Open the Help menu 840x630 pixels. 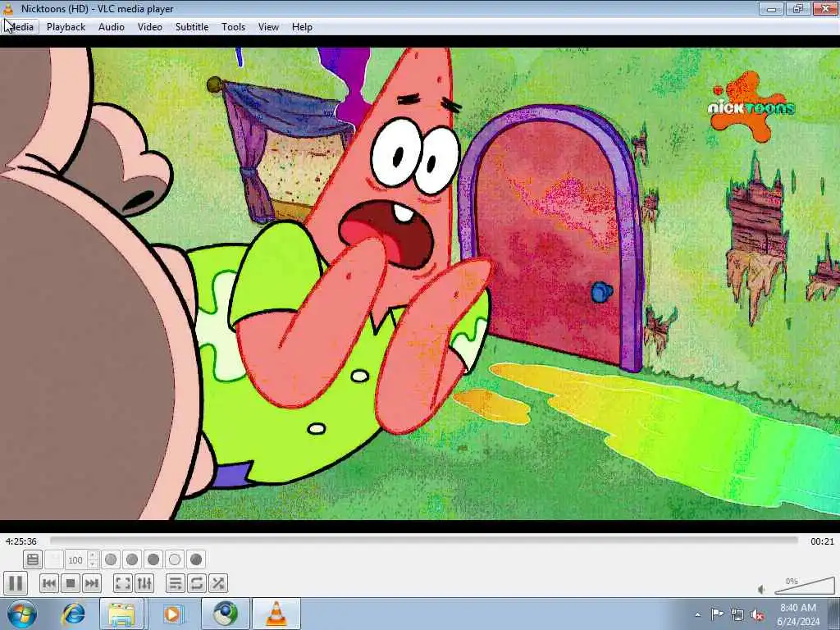[x=302, y=27]
